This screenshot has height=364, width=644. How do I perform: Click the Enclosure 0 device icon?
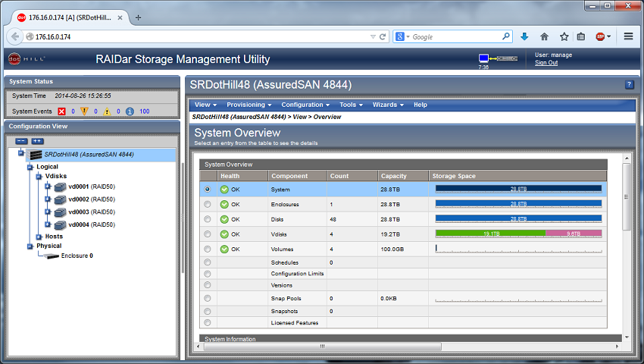pyautogui.click(x=52, y=256)
